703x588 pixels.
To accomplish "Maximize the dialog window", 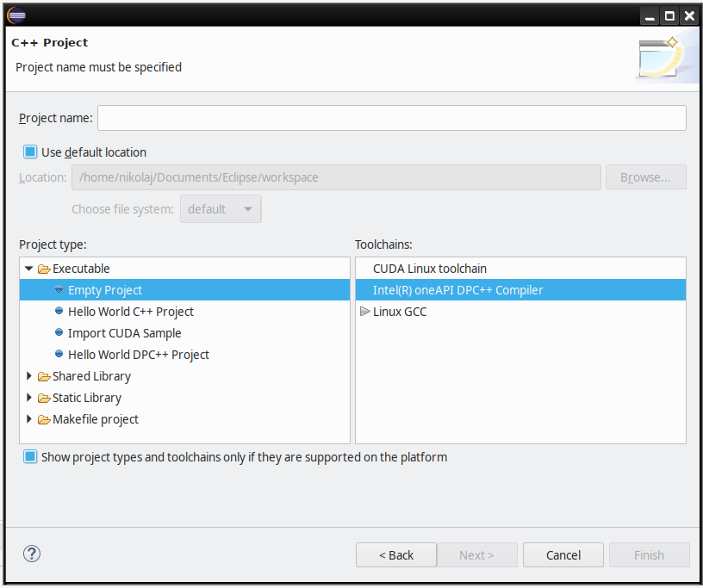I will pos(669,16).
